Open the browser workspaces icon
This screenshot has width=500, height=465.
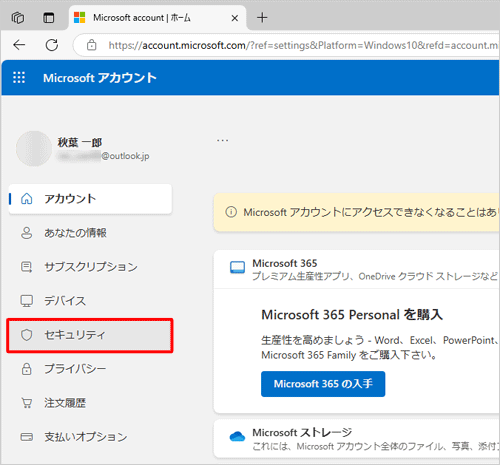tap(18, 18)
